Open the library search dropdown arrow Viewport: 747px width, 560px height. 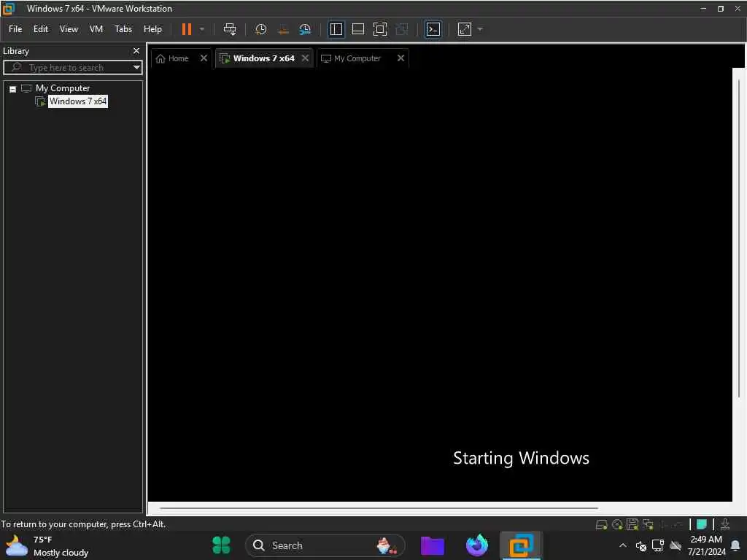pyautogui.click(x=136, y=68)
